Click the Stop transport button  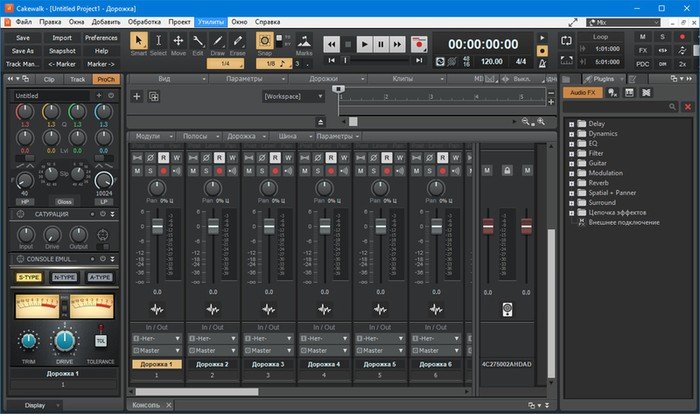pyautogui.click(x=348, y=44)
